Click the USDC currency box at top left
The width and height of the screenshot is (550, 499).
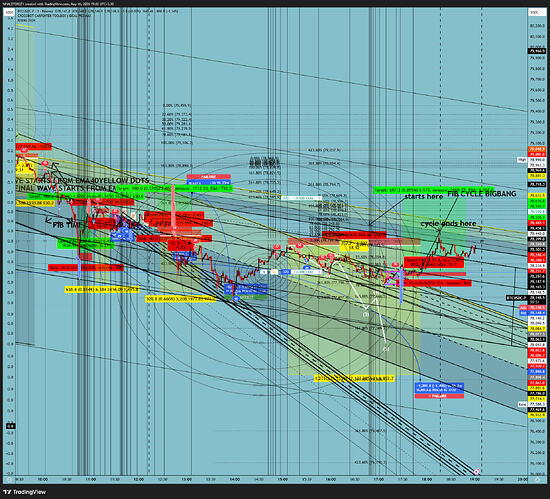coord(9,12)
